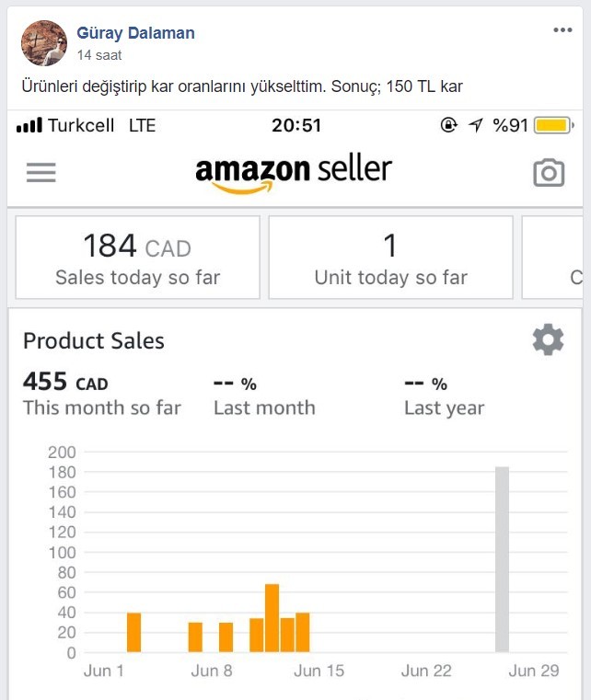This screenshot has width=591, height=700.
Task: Tap the 455 CAD This month stat
Action: 102,395
